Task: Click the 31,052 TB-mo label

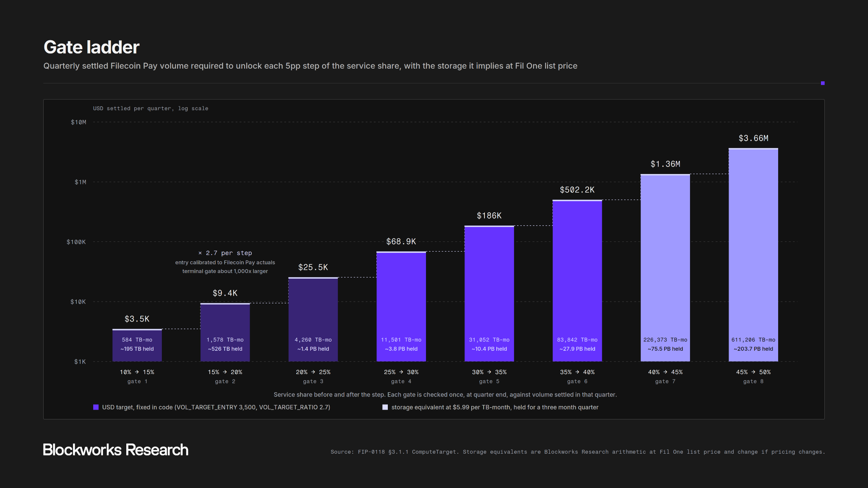Action: 489,340
